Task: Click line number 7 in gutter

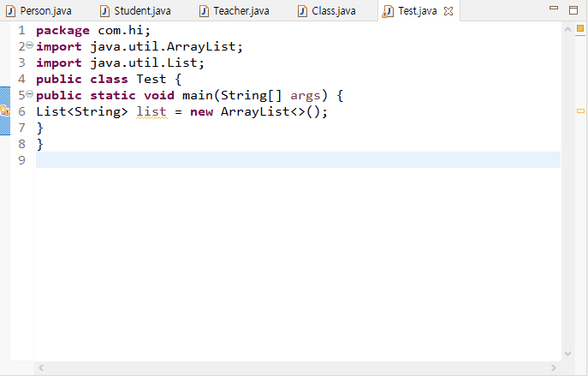Action: coord(21,128)
